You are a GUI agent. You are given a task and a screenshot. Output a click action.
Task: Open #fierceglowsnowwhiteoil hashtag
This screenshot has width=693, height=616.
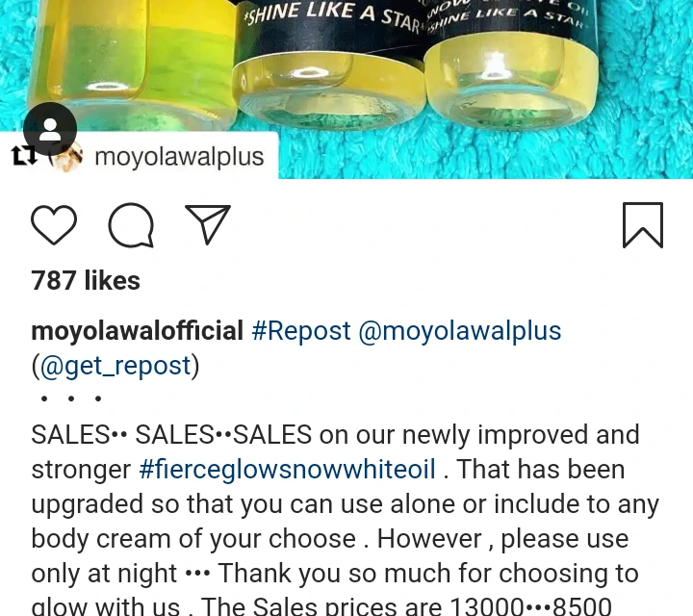click(287, 470)
